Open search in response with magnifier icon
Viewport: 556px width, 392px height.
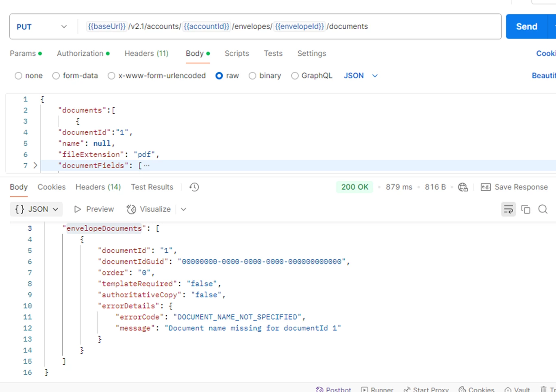(543, 209)
